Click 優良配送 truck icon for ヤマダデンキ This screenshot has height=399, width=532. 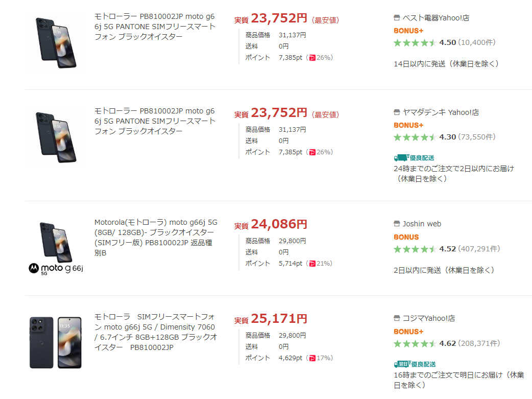click(x=401, y=158)
